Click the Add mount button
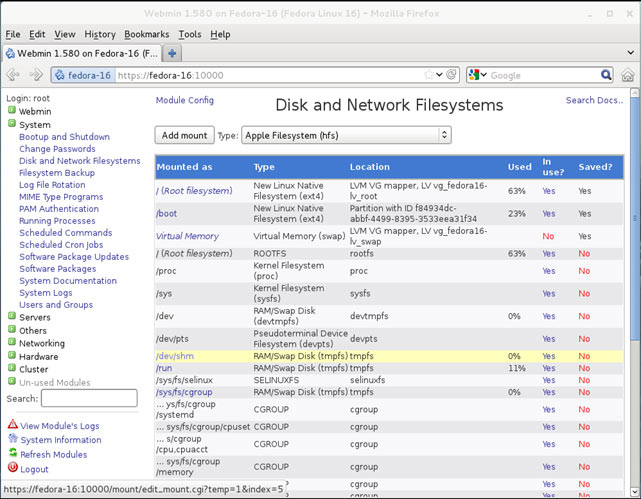 click(184, 135)
